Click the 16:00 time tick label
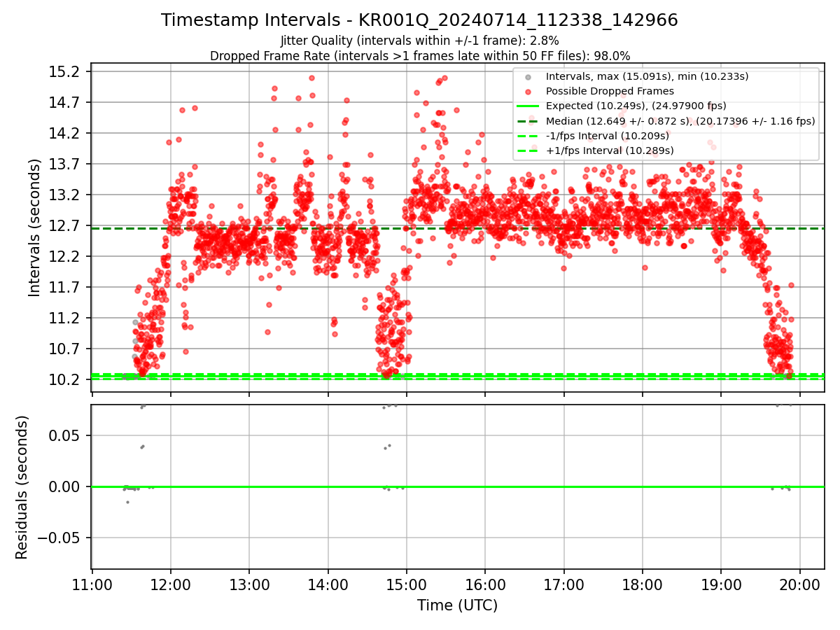 coord(485,584)
